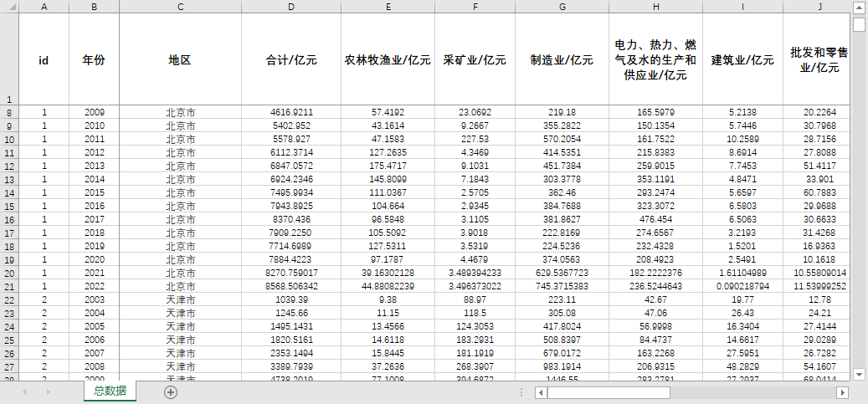
Task: Click the id header cell
Action: click(44, 59)
